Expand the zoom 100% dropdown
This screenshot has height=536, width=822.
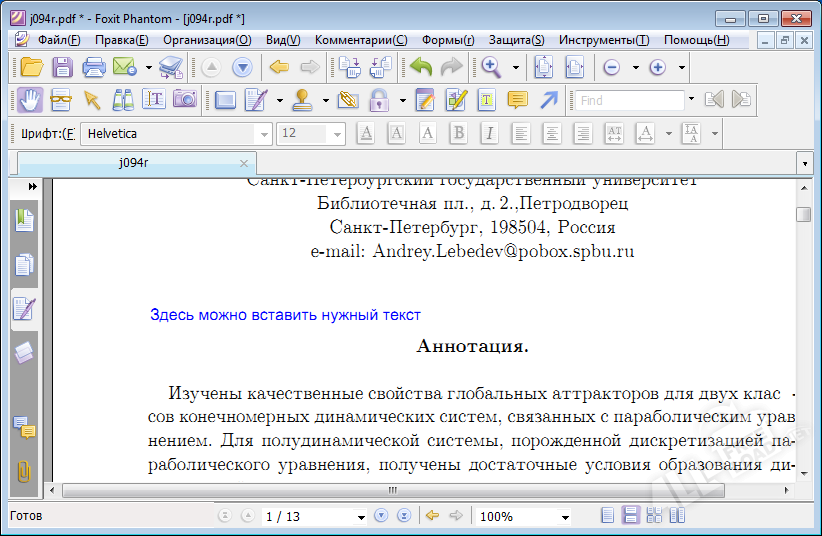click(565, 517)
